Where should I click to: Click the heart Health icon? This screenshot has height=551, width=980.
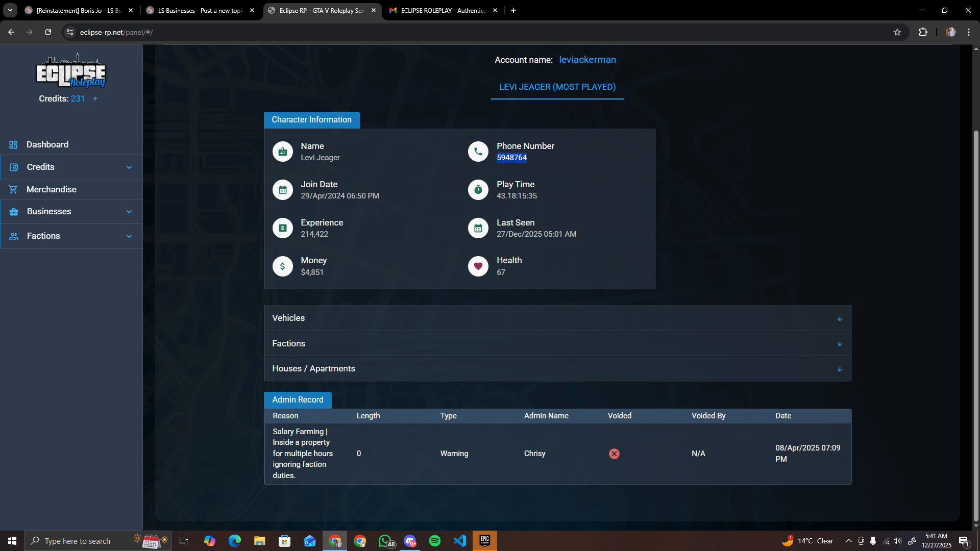478,266
